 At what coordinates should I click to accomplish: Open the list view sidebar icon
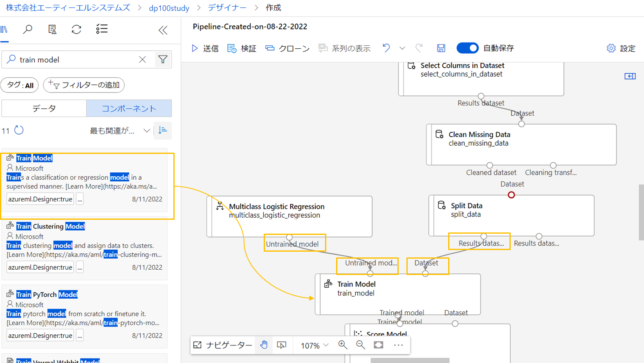coord(102,29)
